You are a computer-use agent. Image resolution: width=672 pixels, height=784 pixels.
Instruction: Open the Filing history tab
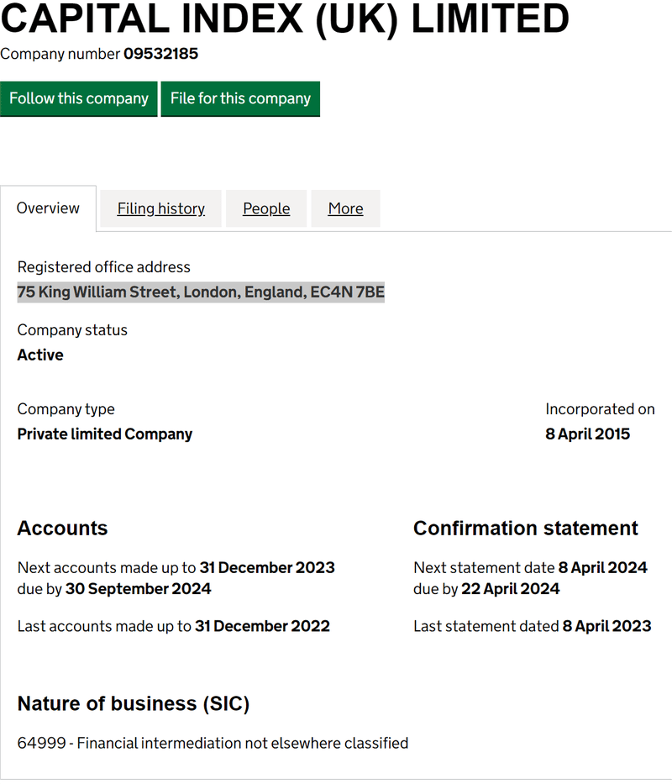[161, 208]
